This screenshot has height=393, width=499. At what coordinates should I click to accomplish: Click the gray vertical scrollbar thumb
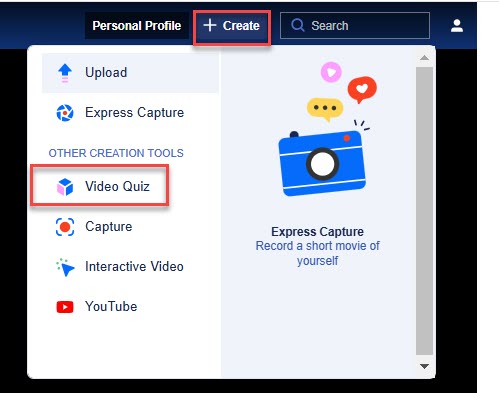point(424,211)
